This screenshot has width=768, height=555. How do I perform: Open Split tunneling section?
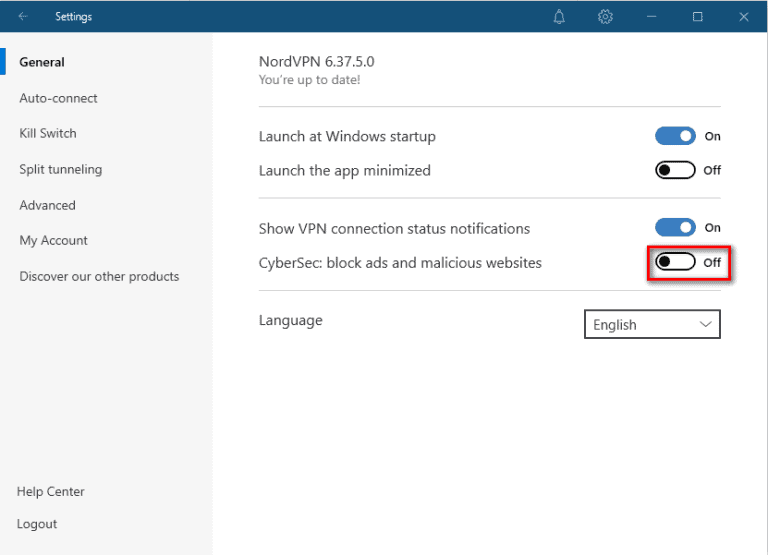(x=61, y=169)
